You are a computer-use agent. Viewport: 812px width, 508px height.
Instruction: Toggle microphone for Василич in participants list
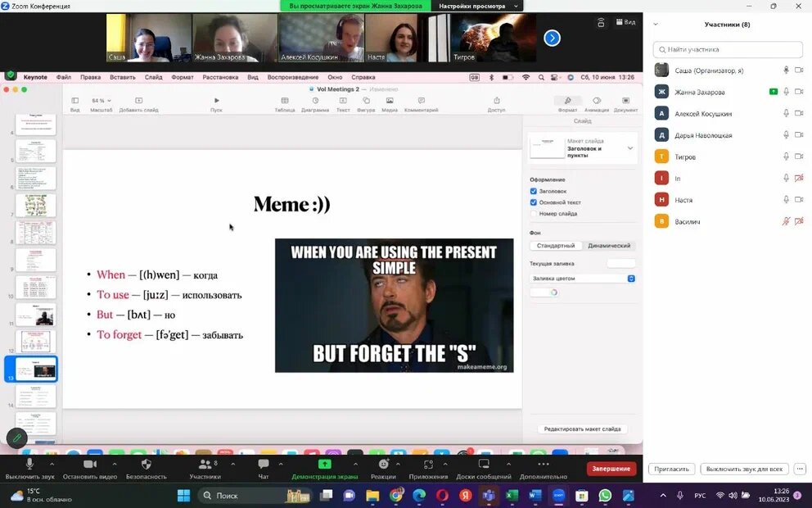pyautogui.click(x=786, y=221)
